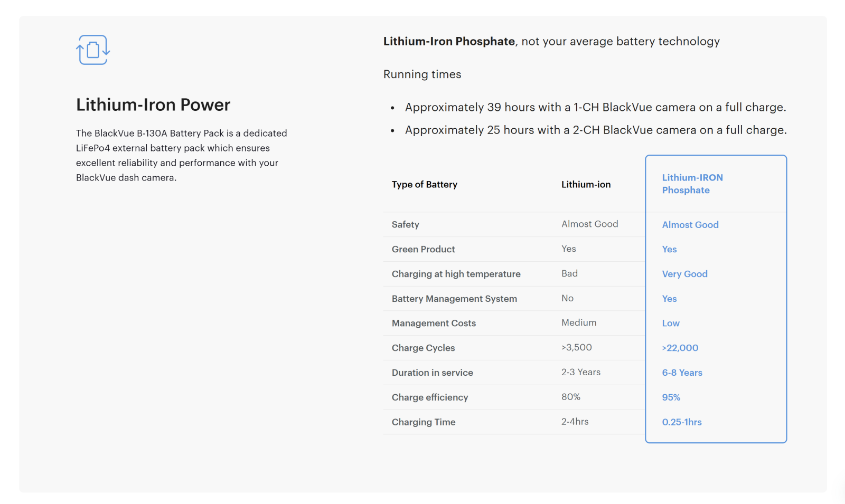Click the >22,000 charge cycles value
This screenshot has width=845, height=504.
coord(680,348)
